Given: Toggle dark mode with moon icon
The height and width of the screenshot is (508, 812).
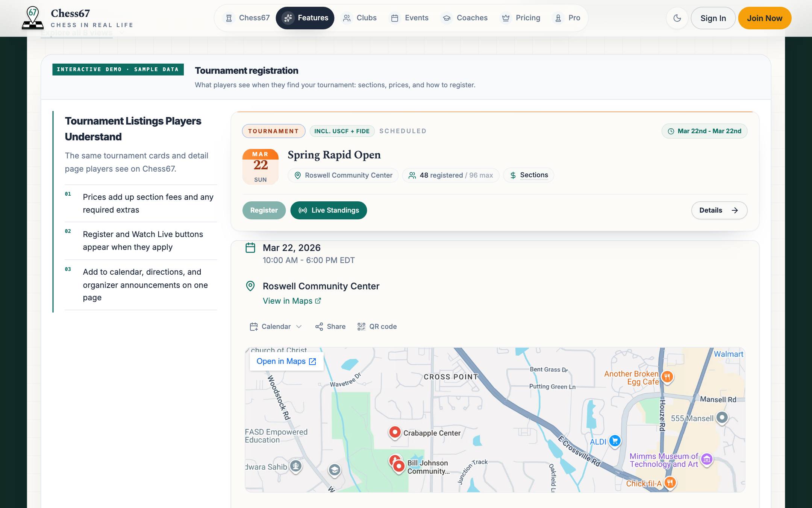Looking at the screenshot, I should coord(677,18).
